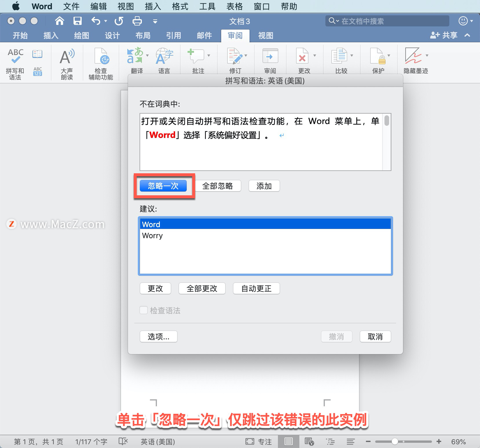Switch to Layout (布局) ribbon tab
The image size is (480, 448).
(x=143, y=35)
